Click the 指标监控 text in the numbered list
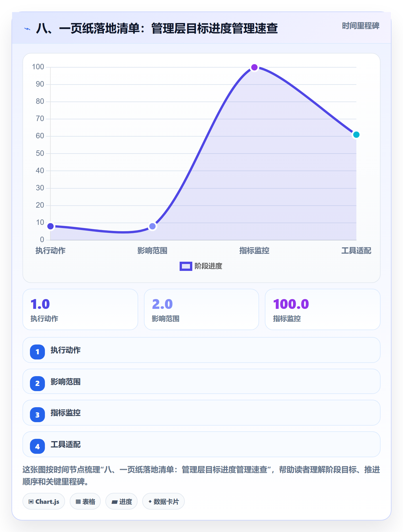The image size is (403, 532). [66, 413]
